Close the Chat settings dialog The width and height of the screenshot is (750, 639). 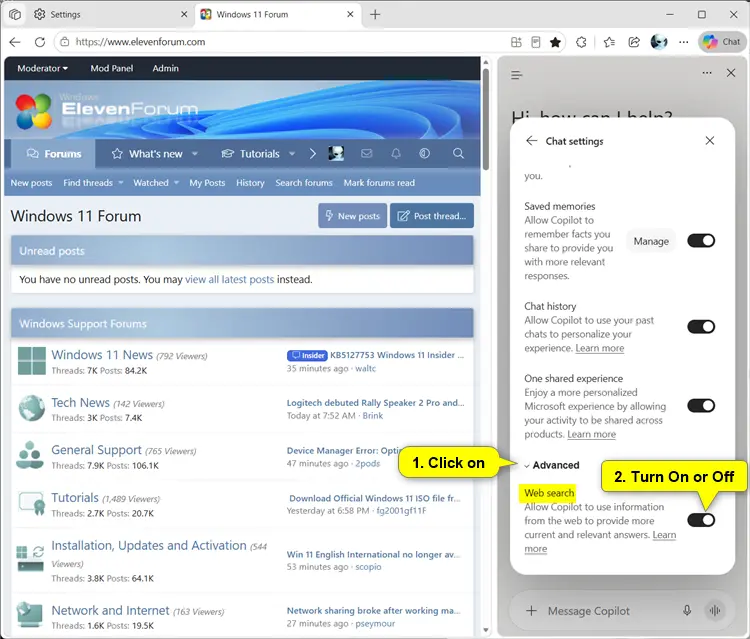coord(710,141)
